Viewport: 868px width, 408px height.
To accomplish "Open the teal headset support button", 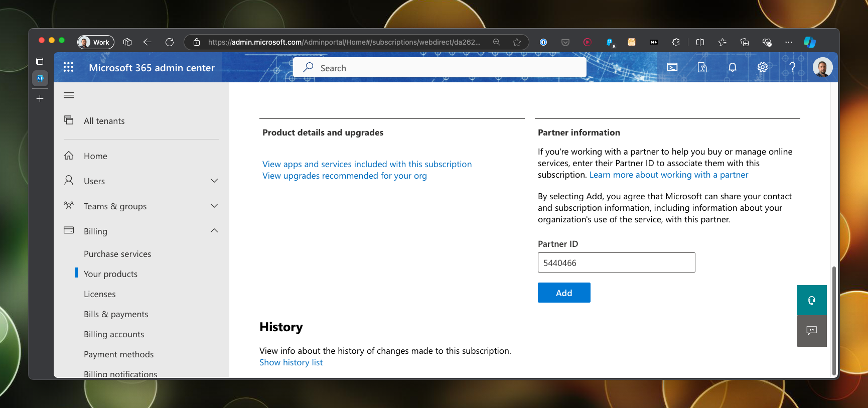I will click(x=811, y=300).
